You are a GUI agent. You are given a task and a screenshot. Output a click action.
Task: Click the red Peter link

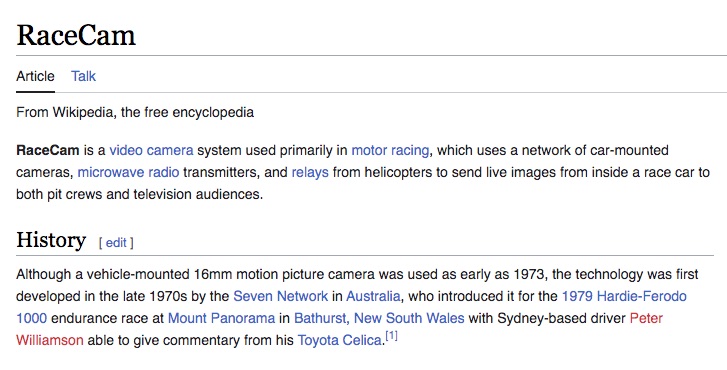click(x=646, y=318)
